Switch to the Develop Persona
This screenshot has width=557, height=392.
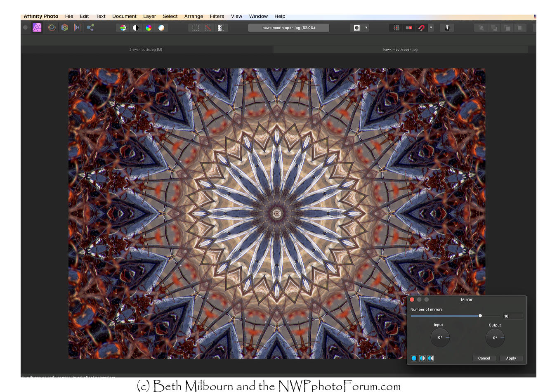[x=64, y=28]
